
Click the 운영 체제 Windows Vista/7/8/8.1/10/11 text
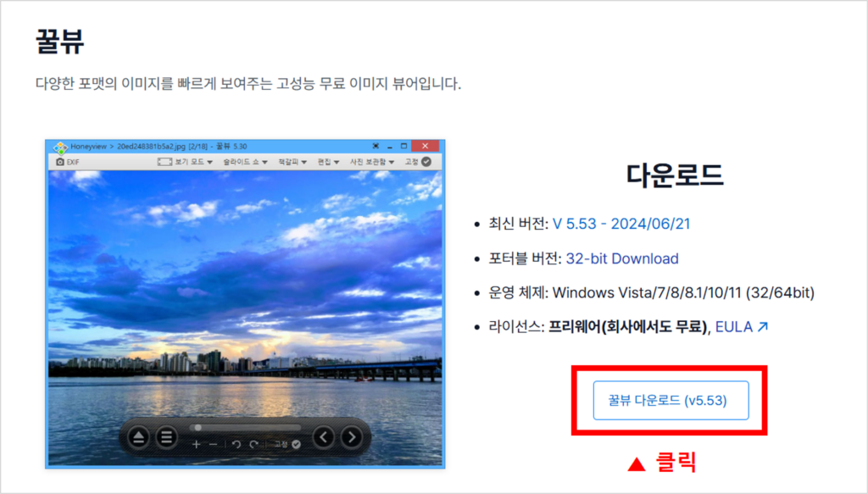point(651,292)
